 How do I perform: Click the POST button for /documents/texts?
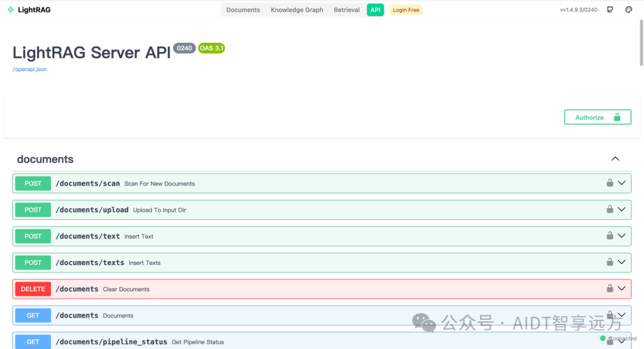pos(33,262)
